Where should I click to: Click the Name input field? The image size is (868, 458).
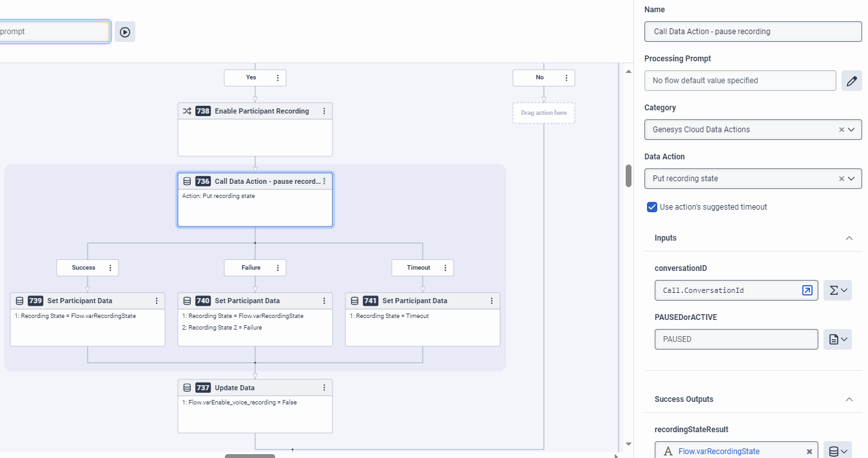(x=753, y=32)
